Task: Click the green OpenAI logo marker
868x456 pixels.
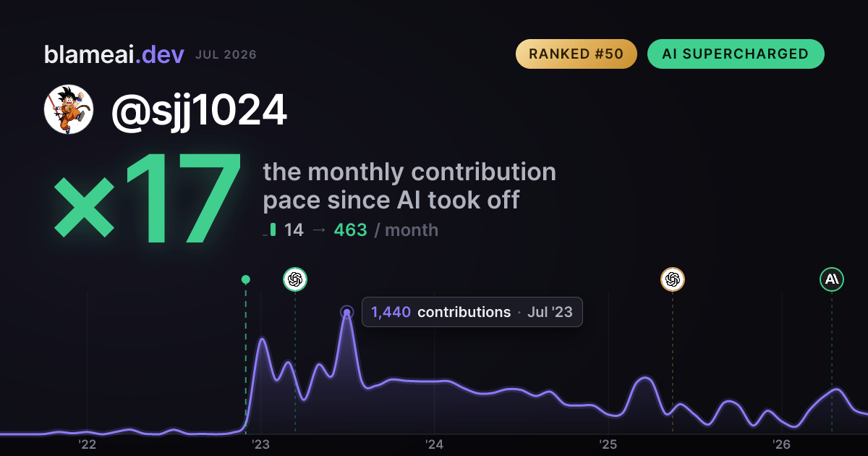Action: 295,279
